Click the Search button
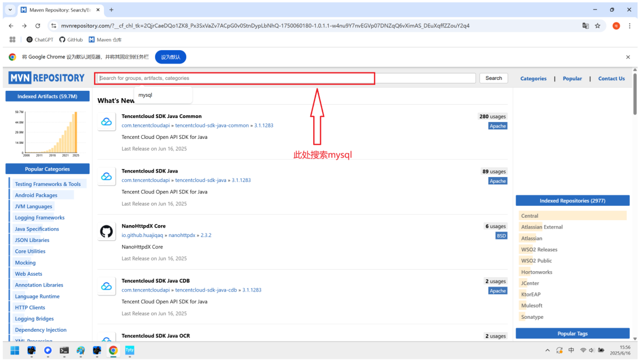The width and height of the screenshot is (640, 364). point(493,78)
